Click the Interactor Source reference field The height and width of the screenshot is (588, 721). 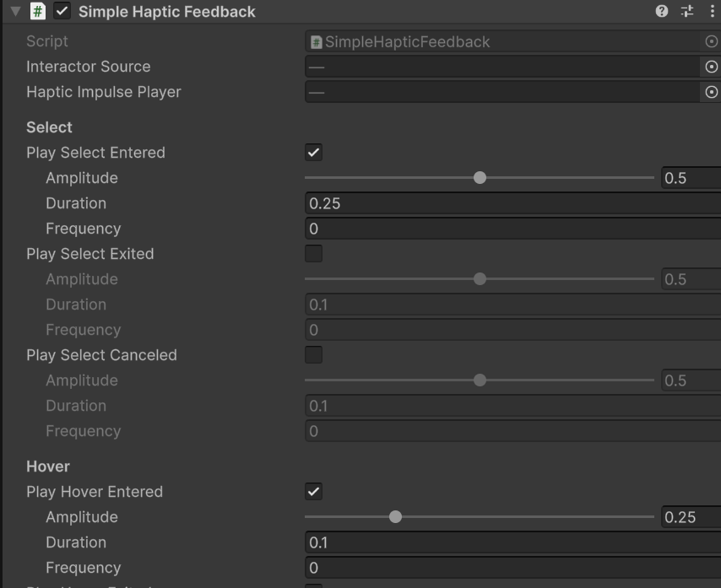click(502, 67)
